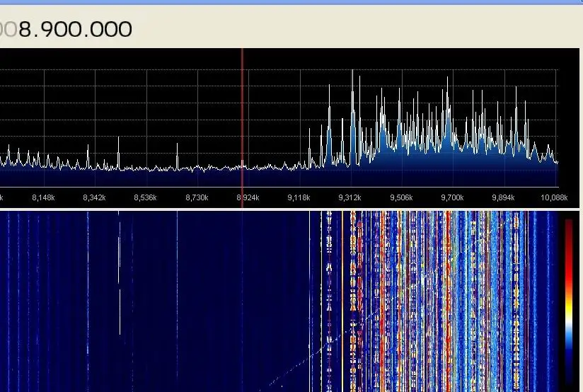Click the 9,312k frequency axis label
This screenshot has width=583, height=392.
click(350, 197)
